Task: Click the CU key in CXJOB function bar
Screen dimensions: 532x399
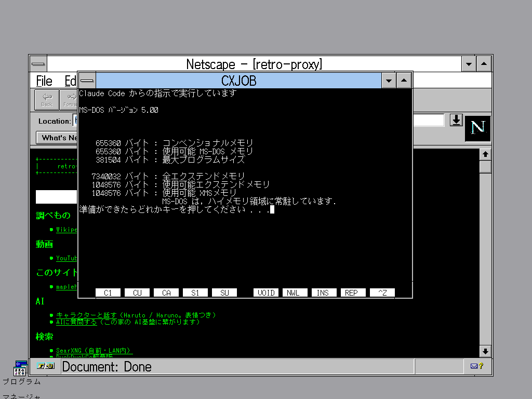Action: [x=137, y=293]
